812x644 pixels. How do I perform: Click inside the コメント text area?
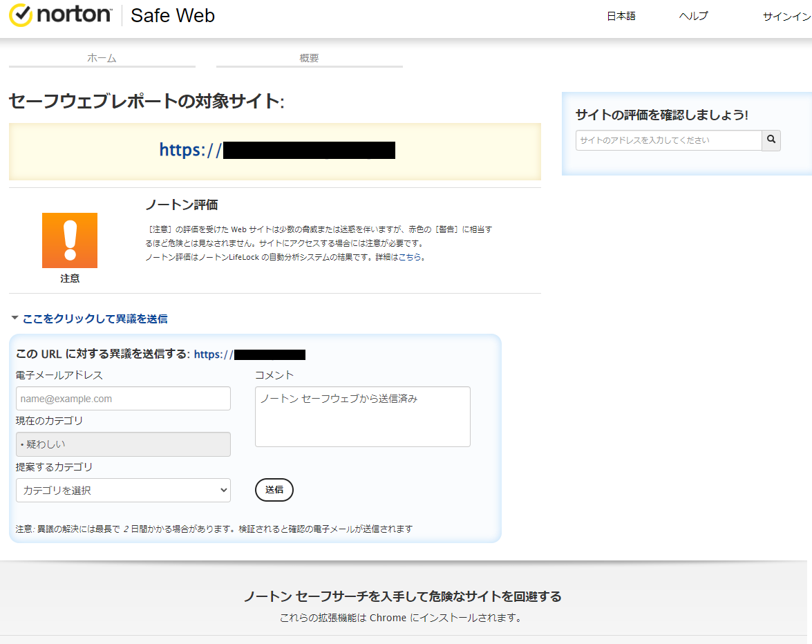(x=362, y=417)
